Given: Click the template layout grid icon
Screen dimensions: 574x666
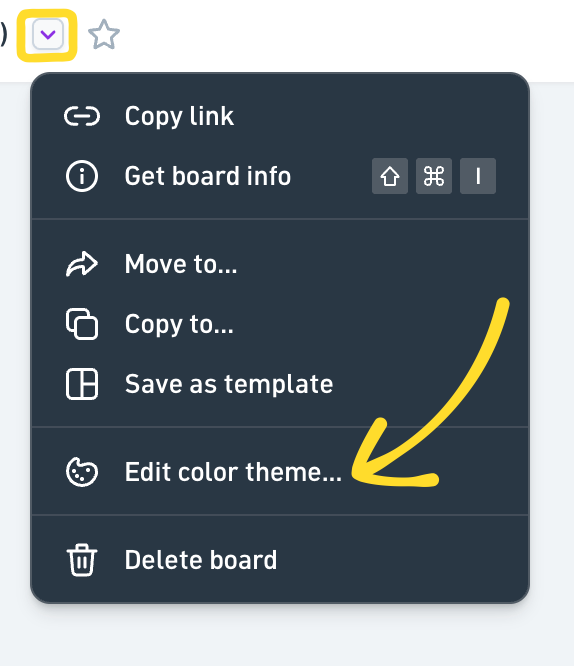Looking at the screenshot, I should pyautogui.click(x=82, y=384).
